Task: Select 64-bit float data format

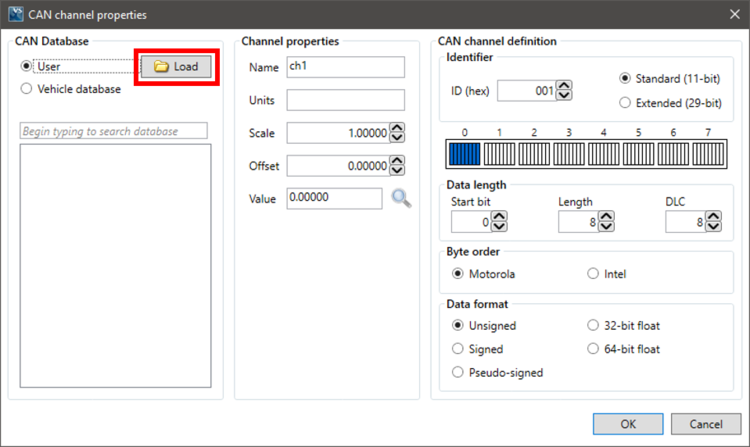Action: click(593, 349)
